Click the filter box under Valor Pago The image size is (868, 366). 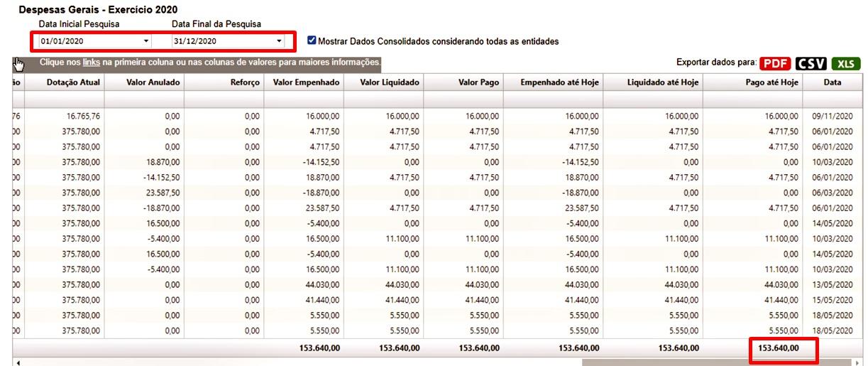(464, 100)
